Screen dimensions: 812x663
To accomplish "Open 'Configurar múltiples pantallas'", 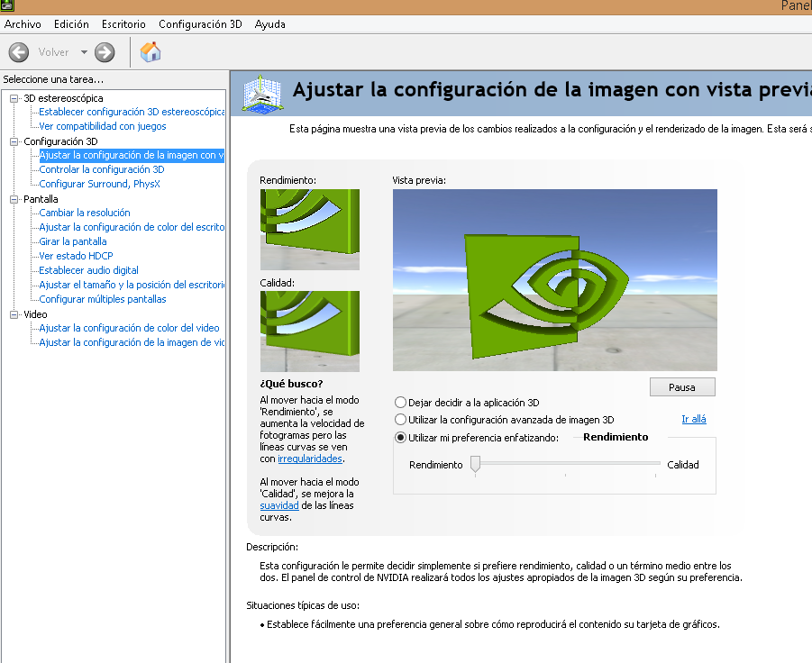I will tap(103, 300).
